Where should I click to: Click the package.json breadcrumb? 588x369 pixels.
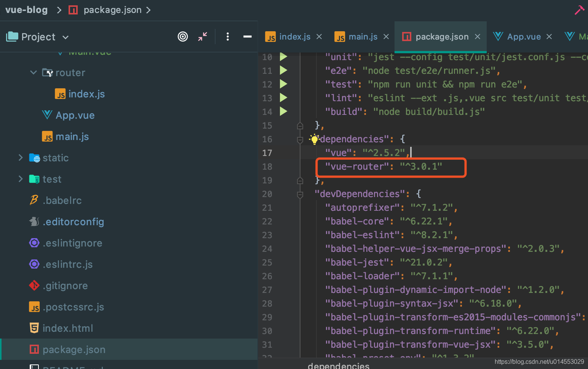112,10
